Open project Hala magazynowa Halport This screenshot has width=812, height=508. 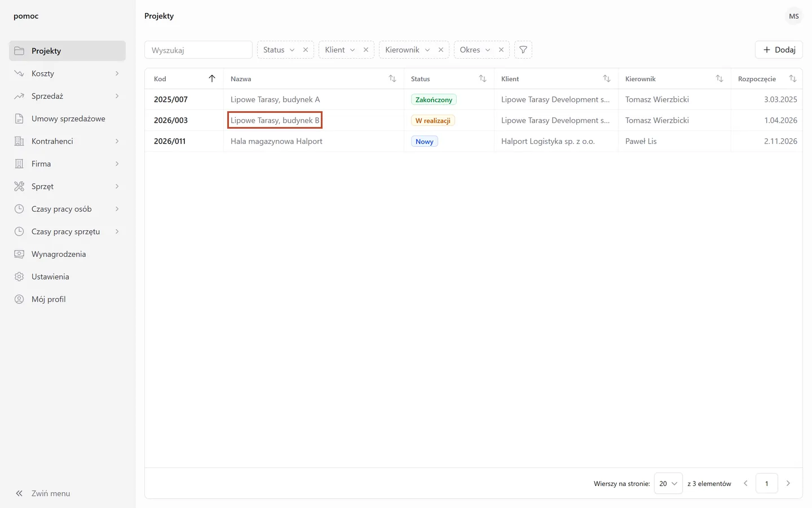pyautogui.click(x=276, y=141)
